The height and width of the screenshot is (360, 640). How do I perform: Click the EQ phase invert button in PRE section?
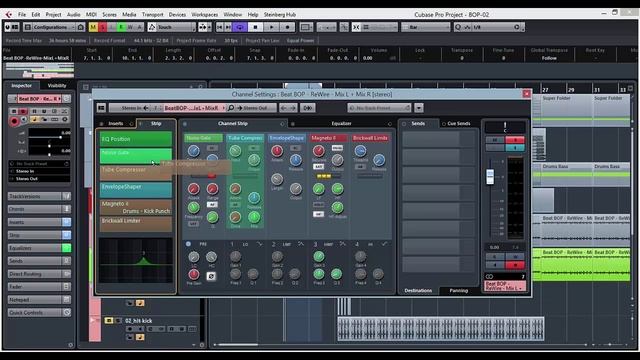click(x=211, y=276)
